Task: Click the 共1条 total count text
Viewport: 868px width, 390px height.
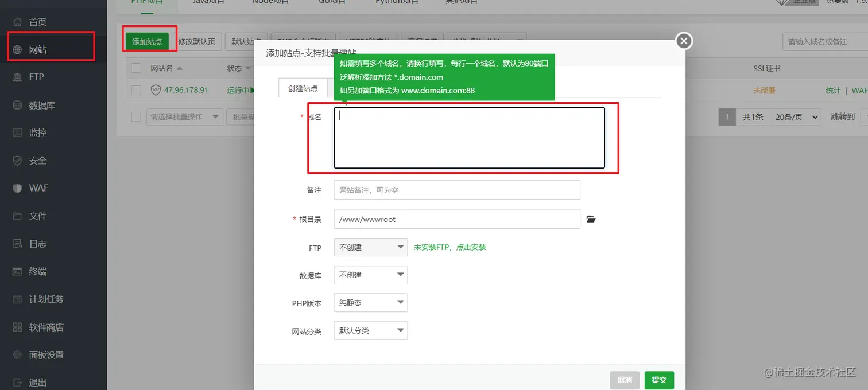Action: [753, 117]
